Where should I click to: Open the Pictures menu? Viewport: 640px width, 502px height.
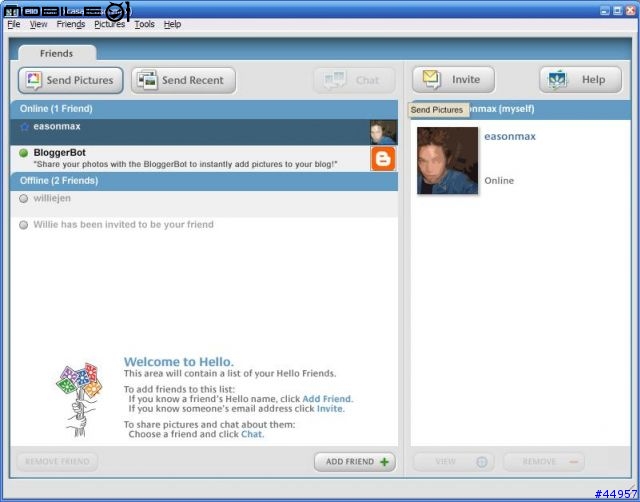coord(109,24)
